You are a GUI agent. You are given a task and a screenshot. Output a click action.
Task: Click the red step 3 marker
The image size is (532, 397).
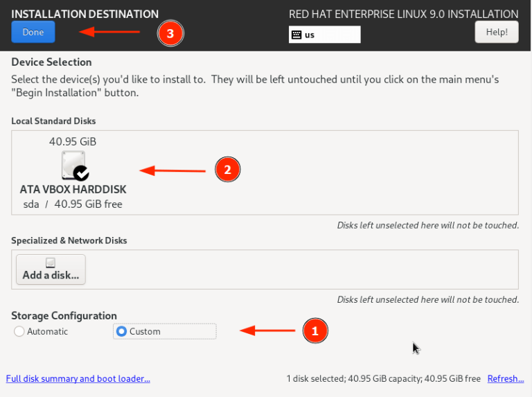(170, 32)
